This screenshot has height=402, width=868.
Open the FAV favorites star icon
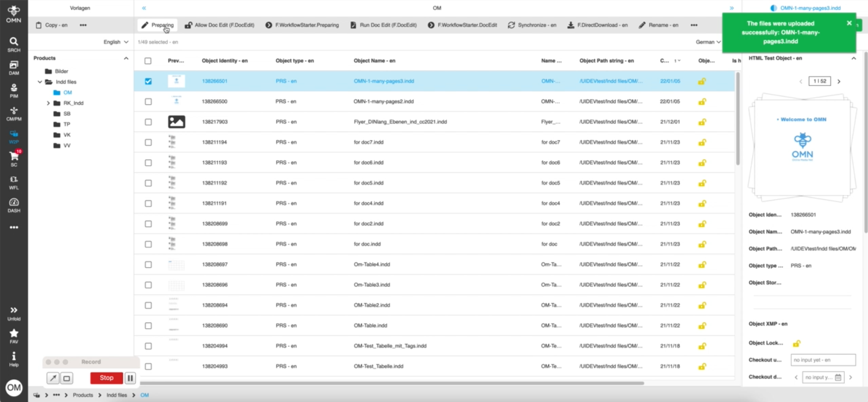(14, 335)
